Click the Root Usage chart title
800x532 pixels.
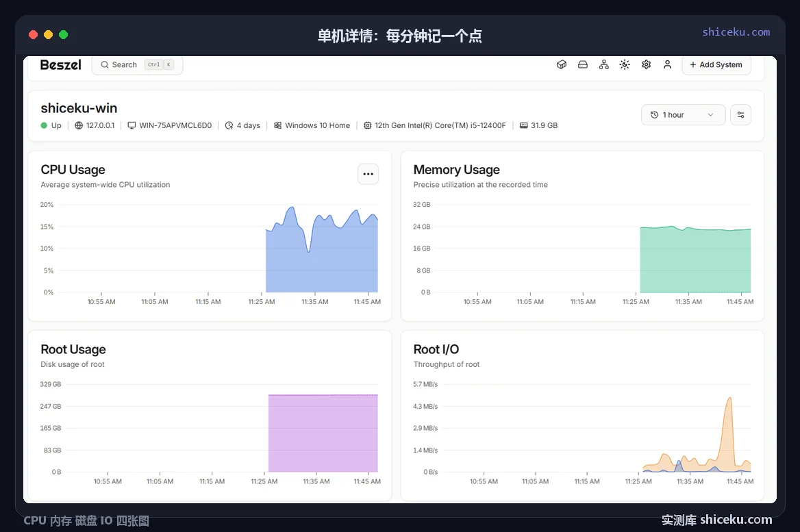[x=73, y=349]
